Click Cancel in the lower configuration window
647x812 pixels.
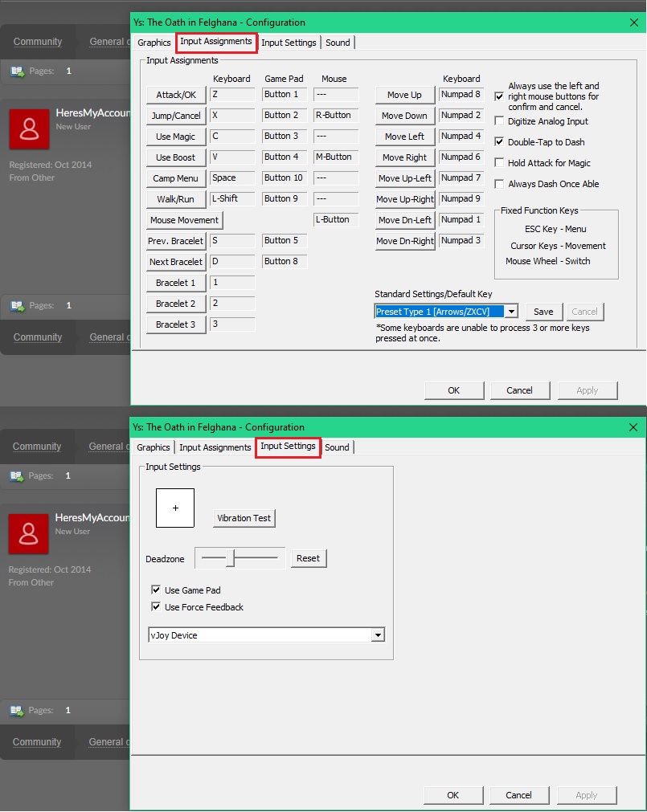pos(518,795)
